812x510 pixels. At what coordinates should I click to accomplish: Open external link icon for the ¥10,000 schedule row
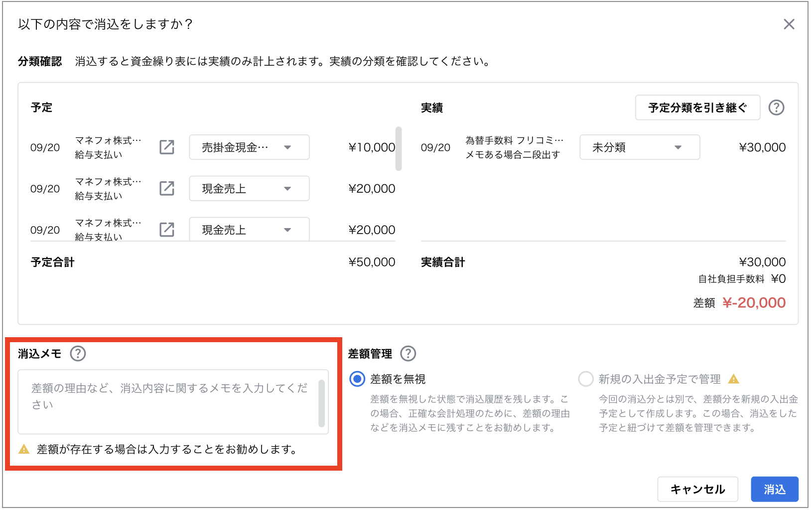167,147
